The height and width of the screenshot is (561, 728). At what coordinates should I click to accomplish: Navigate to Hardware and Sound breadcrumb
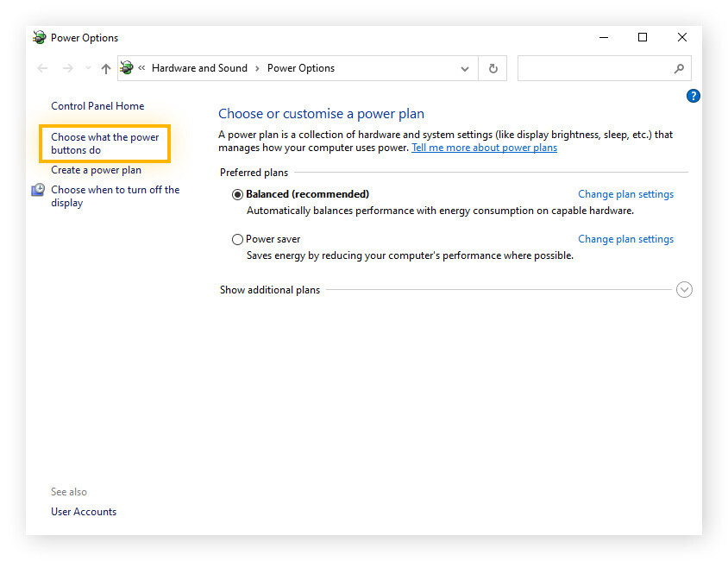click(x=199, y=67)
